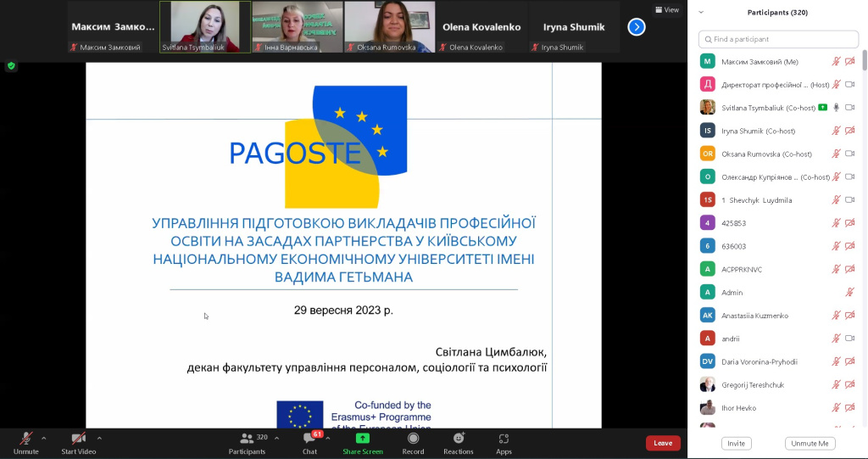Click muted mic icon for Oksana Rumovska
The image size is (868, 459).
(x=837, y=154)
